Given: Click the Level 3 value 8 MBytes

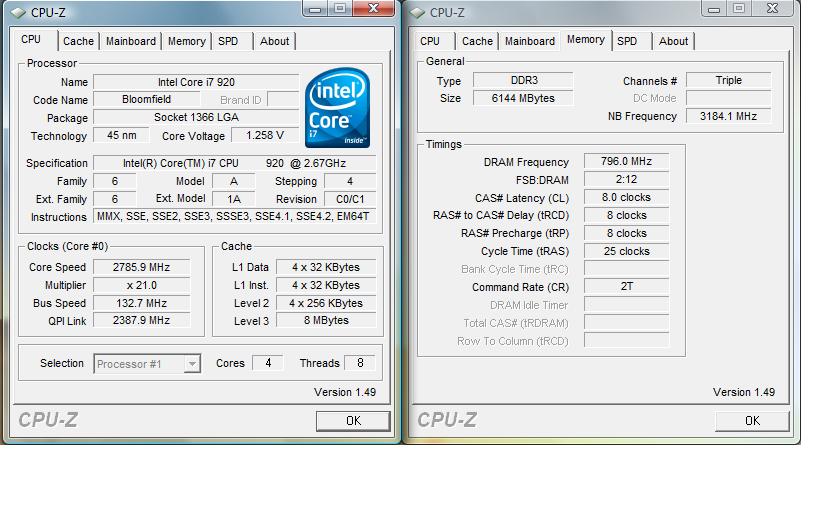Looking at the screenshot, I should click(x=326, y=320).
